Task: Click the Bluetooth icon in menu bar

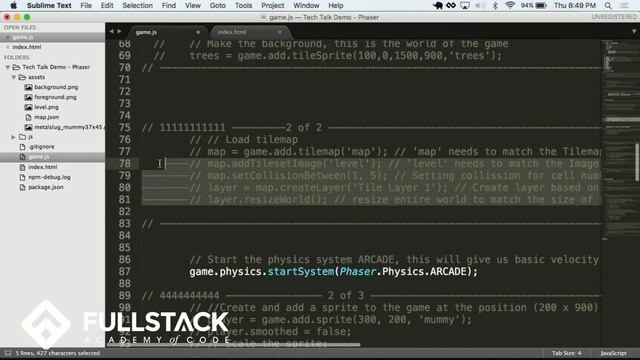Action: click(495, 5)
